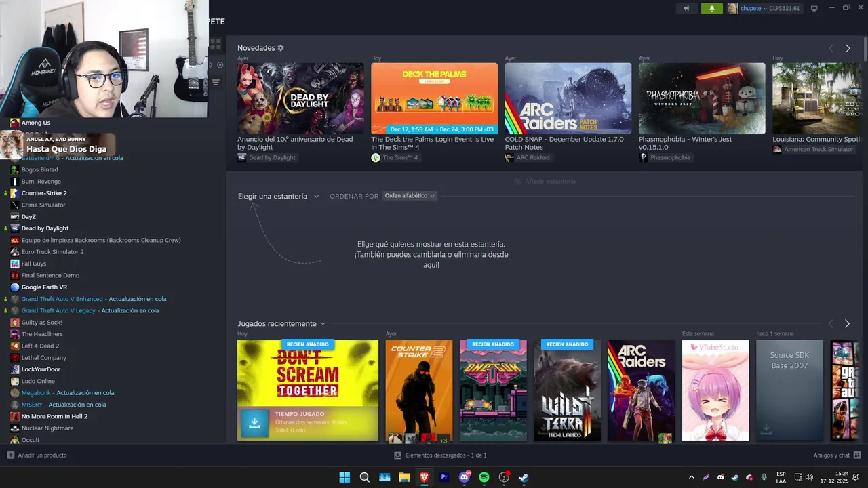
Task: Open File Explorer from the taskbar
Action: (x=404, y=477)
